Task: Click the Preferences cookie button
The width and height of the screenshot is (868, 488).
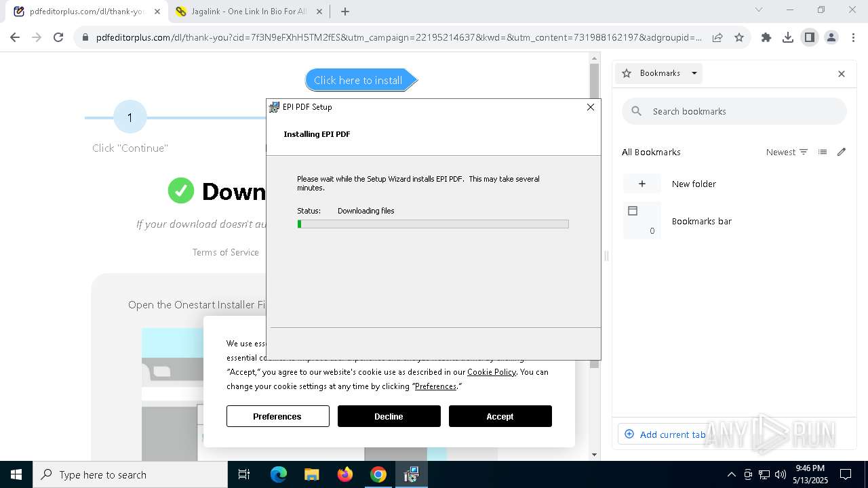Action: [278, 416]
